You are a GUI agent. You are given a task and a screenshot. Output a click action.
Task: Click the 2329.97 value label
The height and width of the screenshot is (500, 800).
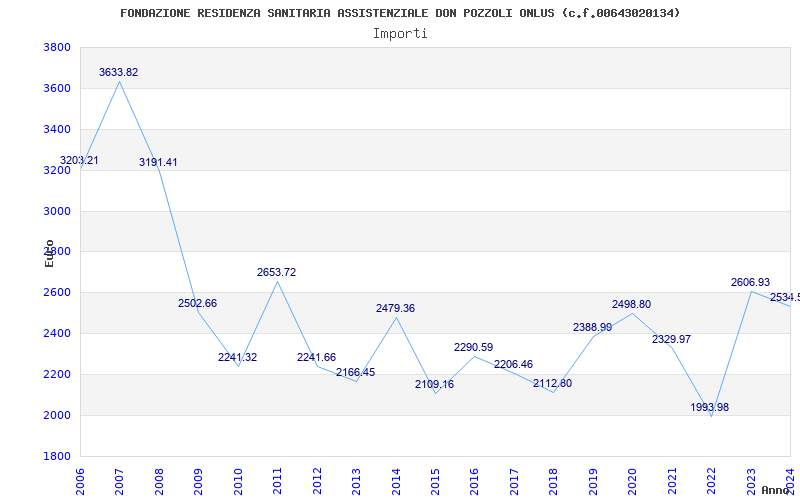[x=671, y=339]
